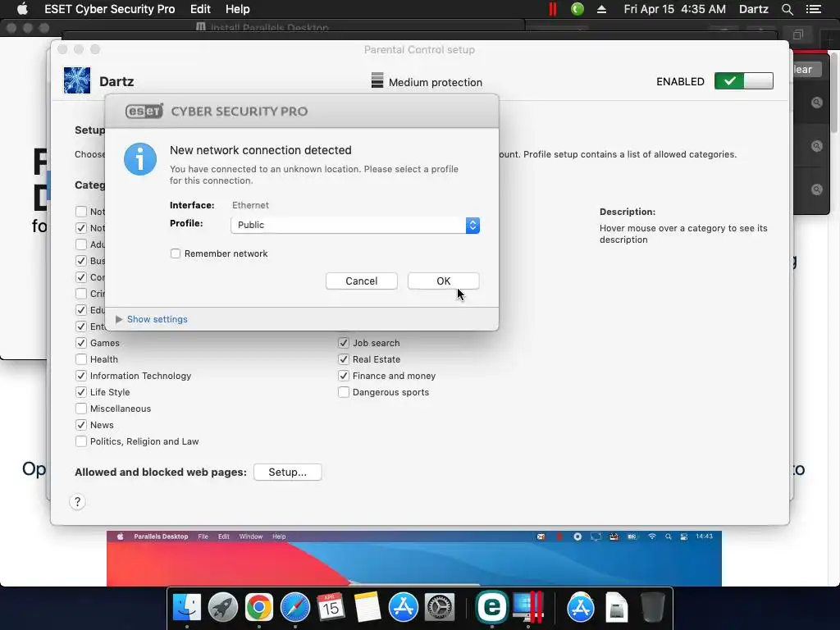
Task: Open the document file icon in the Dock
Action: click(x=617, y=607)
